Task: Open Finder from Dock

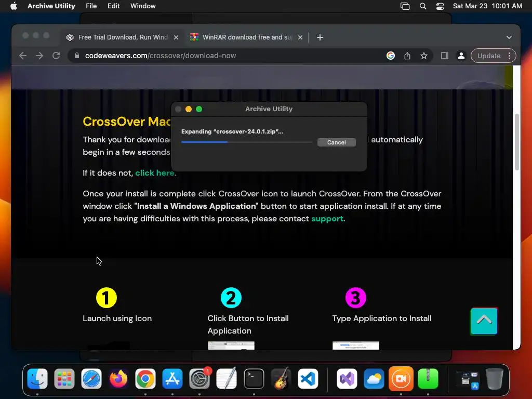Action: pos(37,379)
